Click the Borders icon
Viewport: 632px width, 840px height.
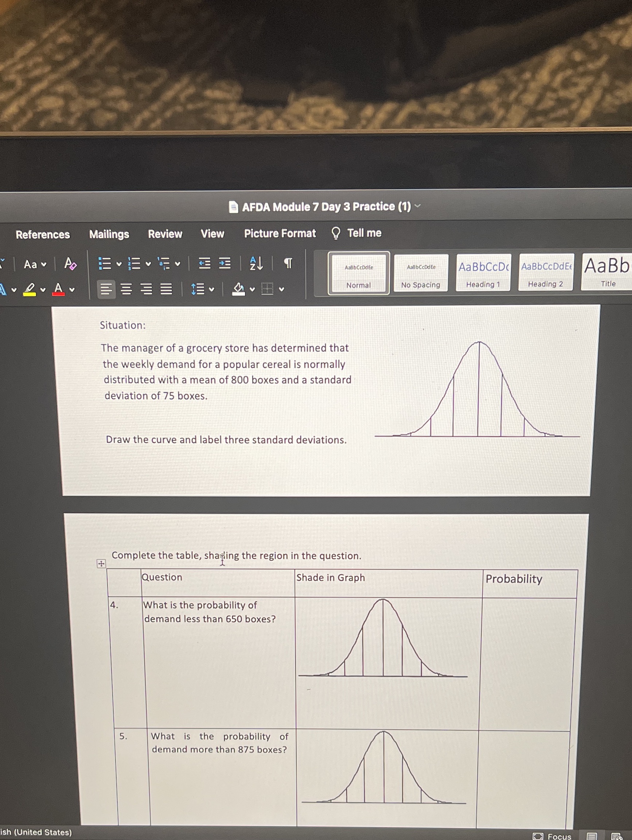pos(267,289)
